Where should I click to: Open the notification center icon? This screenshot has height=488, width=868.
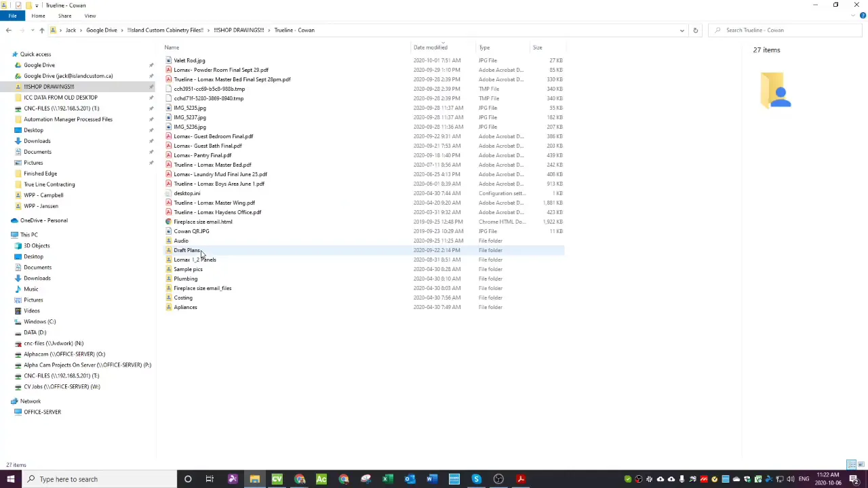click(x=854, y=479)
